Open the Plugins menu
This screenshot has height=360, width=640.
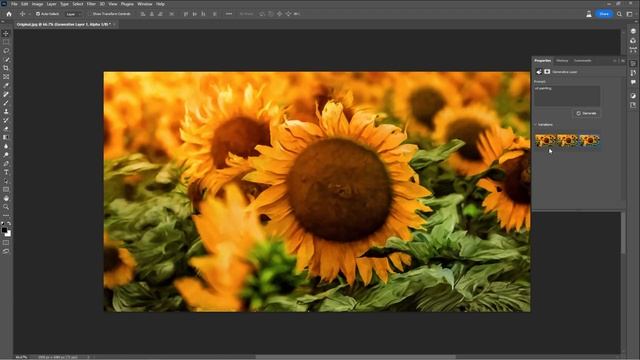click(127, 4)
